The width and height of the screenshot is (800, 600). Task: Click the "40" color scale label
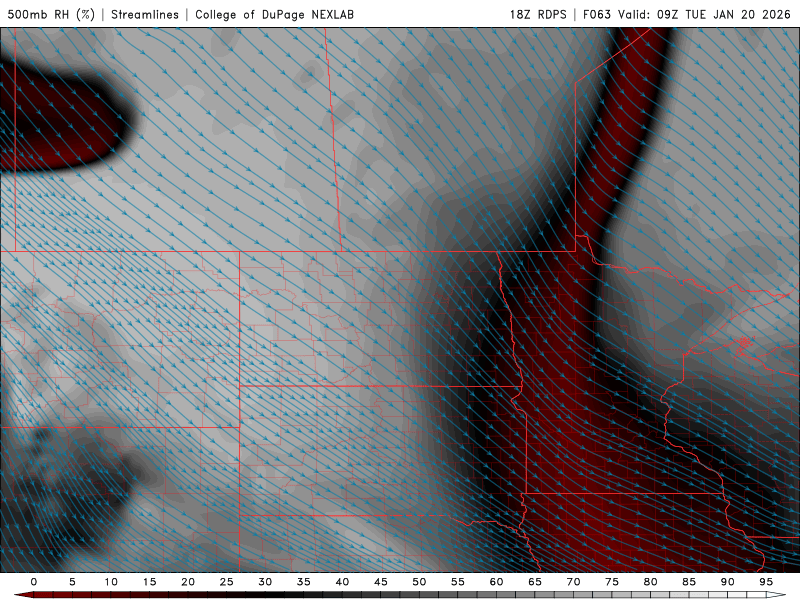click(x=342, y=582)
